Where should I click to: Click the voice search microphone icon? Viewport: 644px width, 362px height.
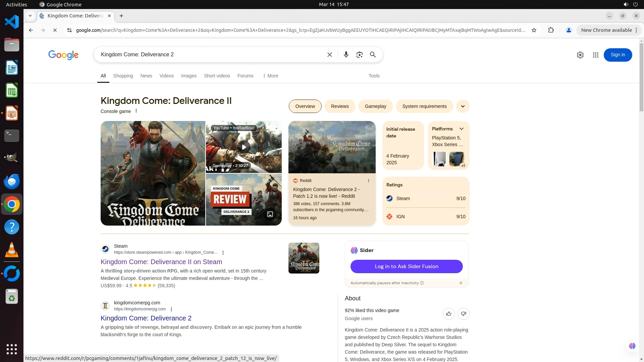(x=346, y=55)
